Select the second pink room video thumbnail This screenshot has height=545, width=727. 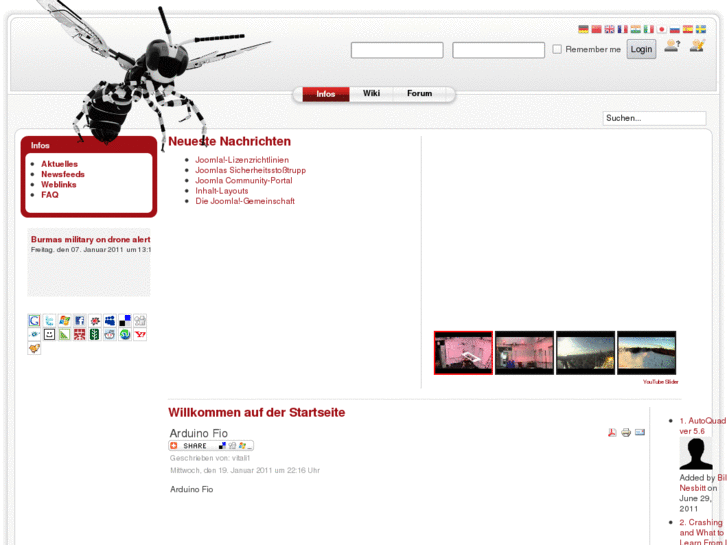[524, 353]
